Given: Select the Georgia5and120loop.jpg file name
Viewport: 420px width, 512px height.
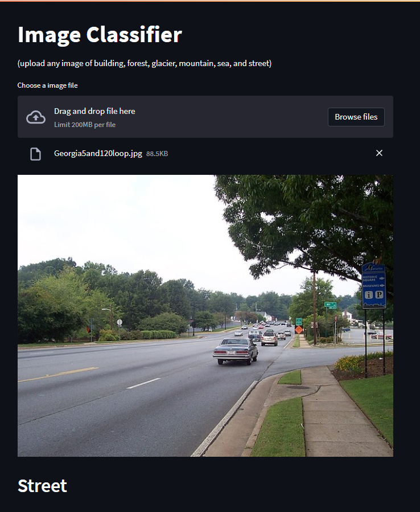Looking at the screenshot, I should tap(98, 153).
